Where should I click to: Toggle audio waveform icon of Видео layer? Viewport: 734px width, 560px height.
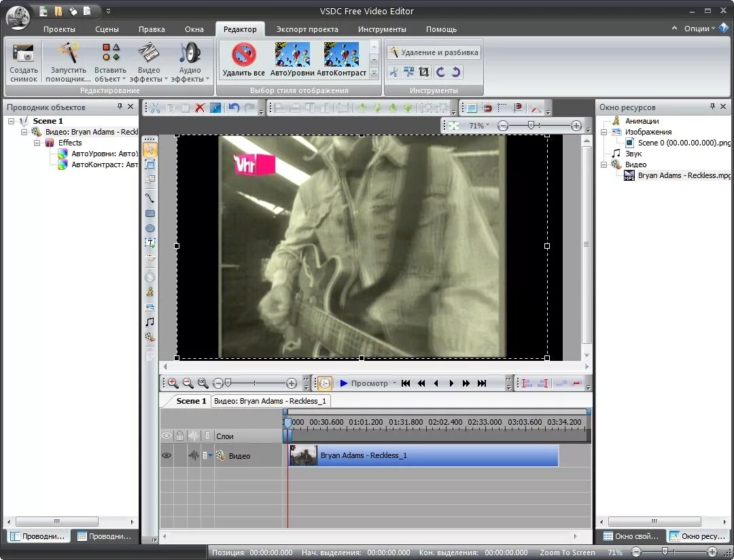pos(193,455)
